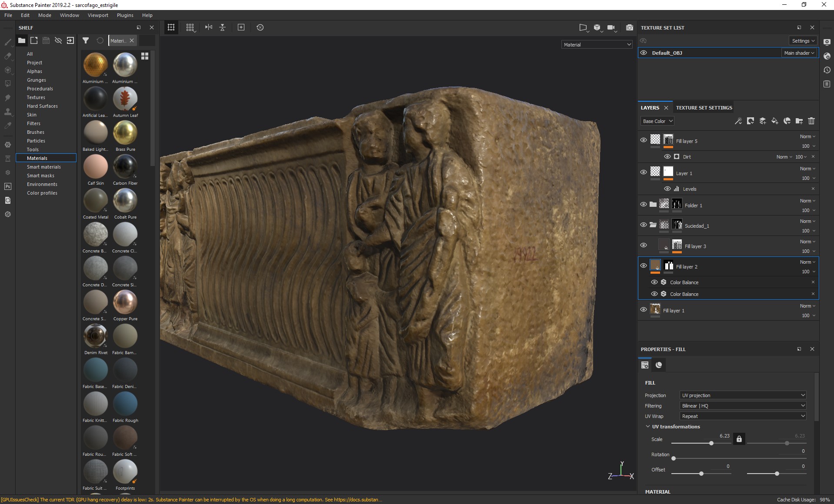Hide the Default_OBJ texture set
Image resolution: width=834 pixels, height=504 pixels.
[x=644, y=53]
